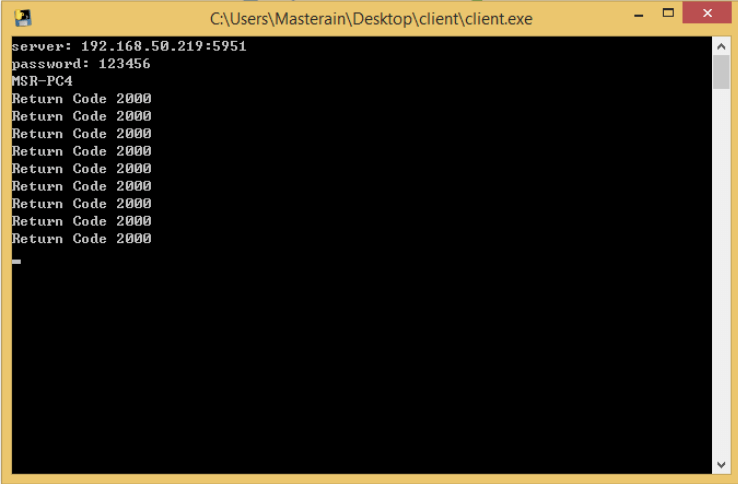The image size is (738, 484).
Task: Click the password: 123456 line
Action: 81,64
